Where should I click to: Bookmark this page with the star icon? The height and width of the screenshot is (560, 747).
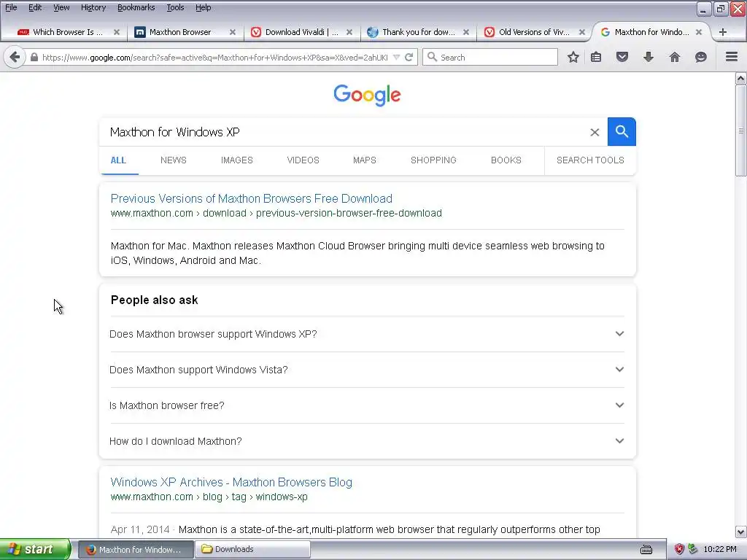[x=573, y=57]
